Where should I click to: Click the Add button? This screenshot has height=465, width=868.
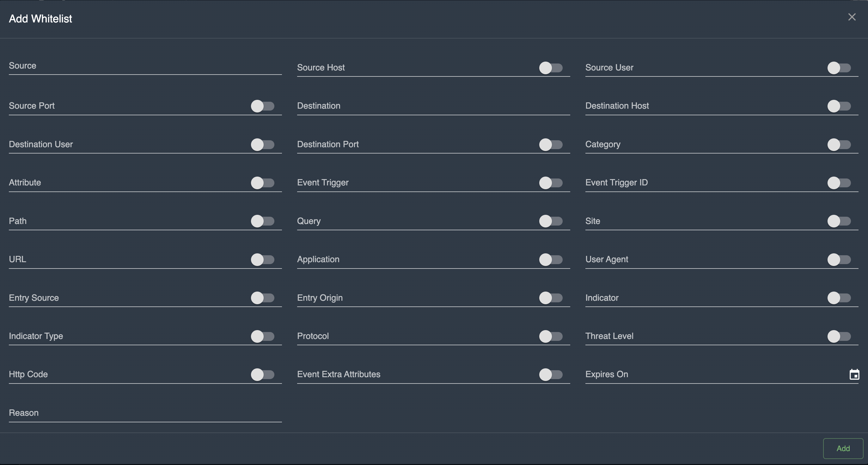(x=843, y=448)
